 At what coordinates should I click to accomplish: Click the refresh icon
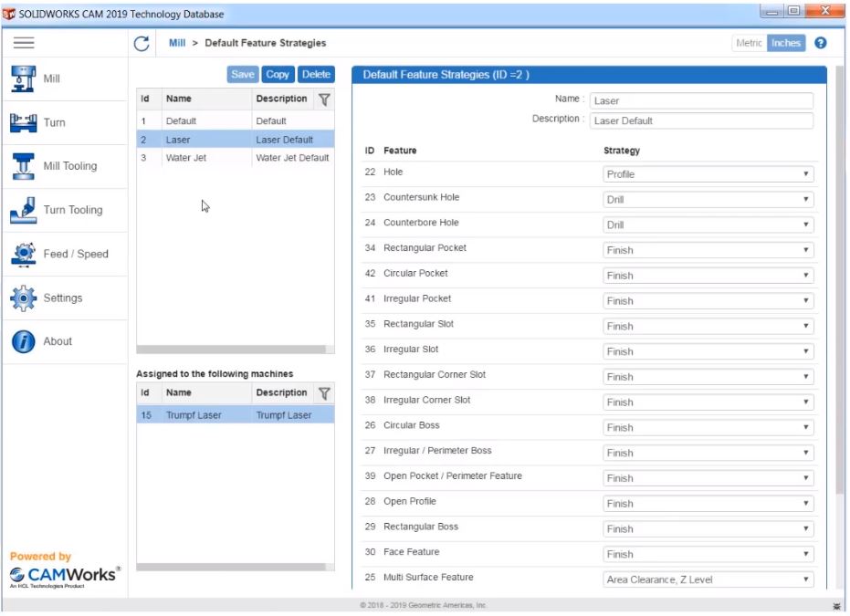tap(142, 44)
